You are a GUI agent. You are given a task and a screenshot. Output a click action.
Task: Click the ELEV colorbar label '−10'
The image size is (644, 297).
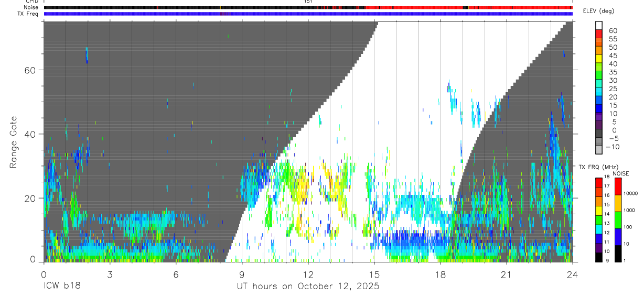pos(613,147)
